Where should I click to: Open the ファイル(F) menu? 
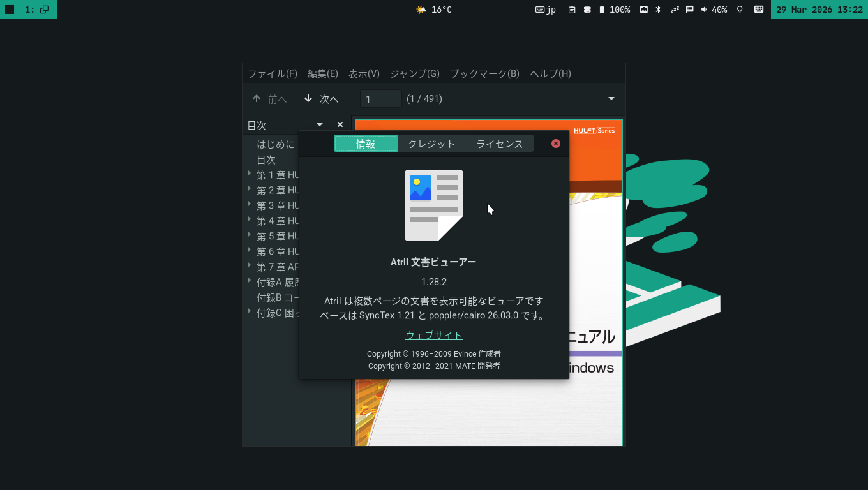coord(273,73)
